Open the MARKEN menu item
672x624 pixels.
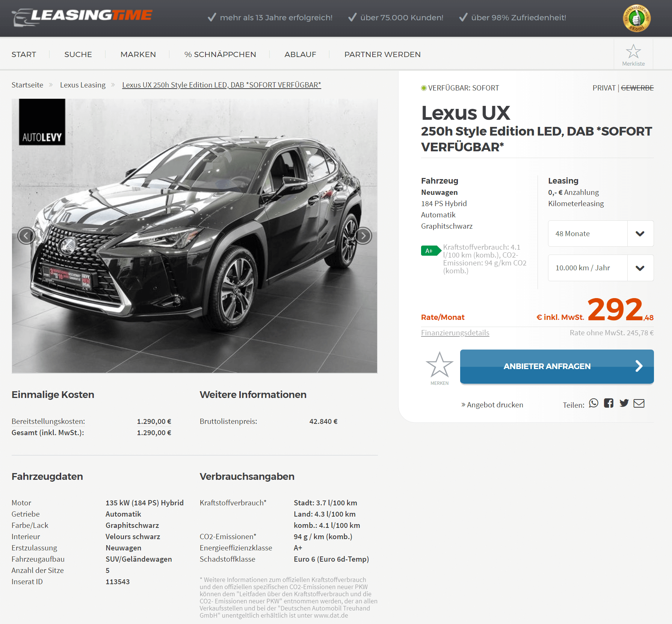point(138,54)
